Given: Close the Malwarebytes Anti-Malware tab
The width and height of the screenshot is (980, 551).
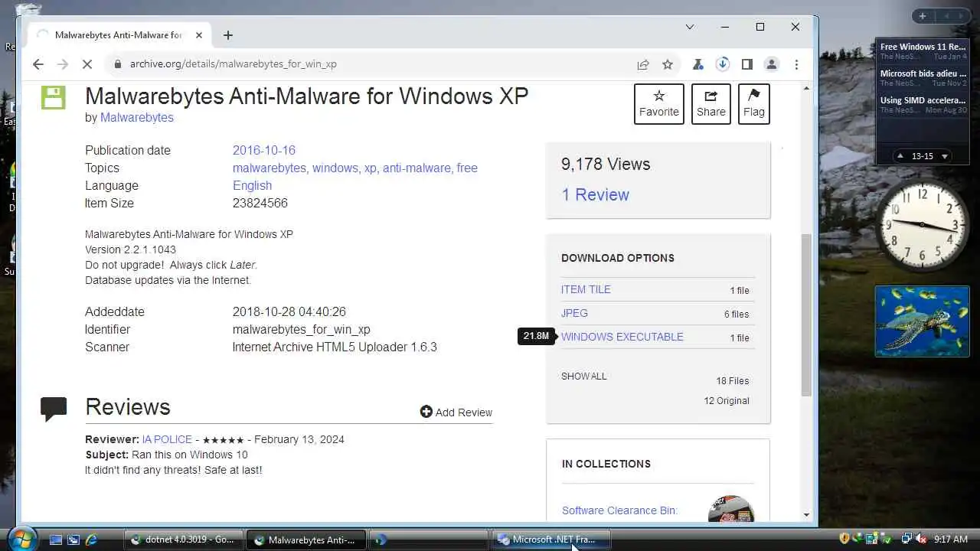Looking at the screenshot, I should coord(199,35).
